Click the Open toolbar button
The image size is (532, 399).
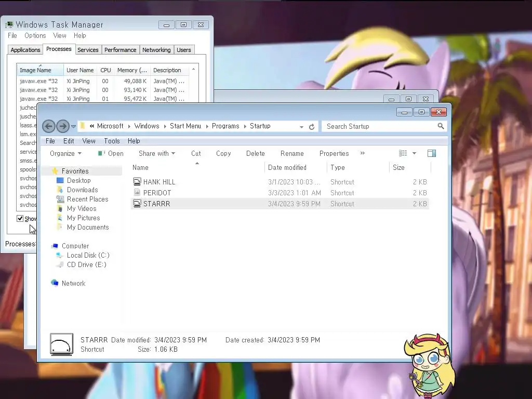111,153
